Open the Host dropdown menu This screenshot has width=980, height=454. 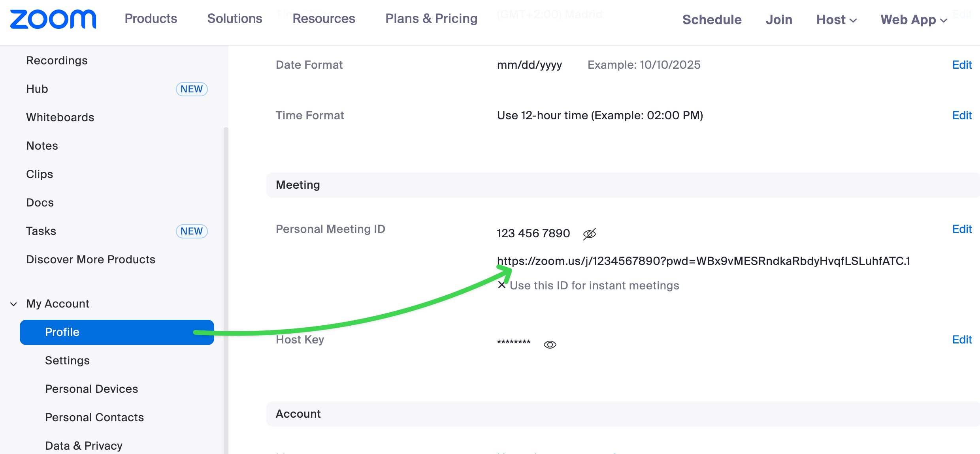pyautogui.click(x=836, y=20)
